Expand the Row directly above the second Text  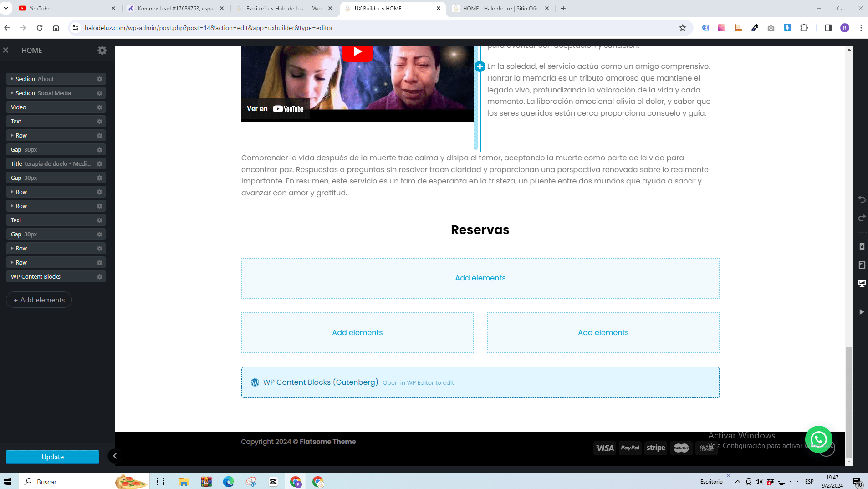tap(12, 206)
